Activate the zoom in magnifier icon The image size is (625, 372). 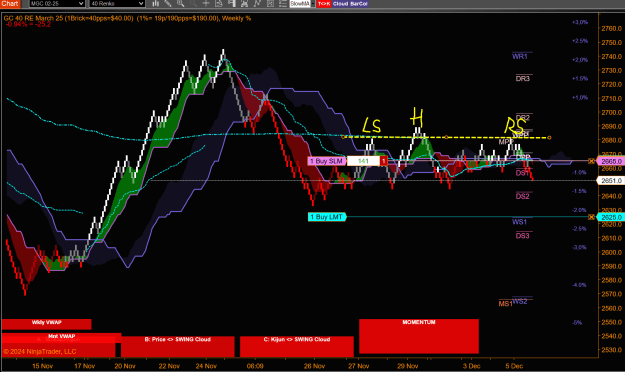pyautogui.click(x=181, y=4)
